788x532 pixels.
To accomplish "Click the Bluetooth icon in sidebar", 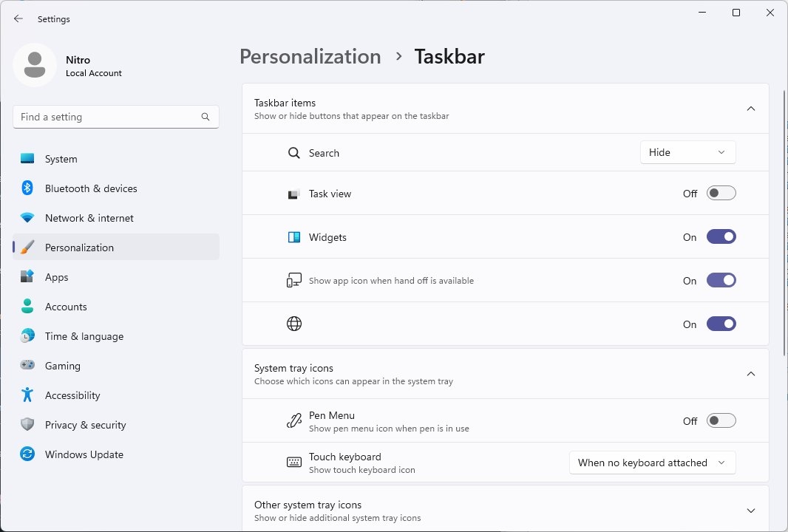I will 27,188.
